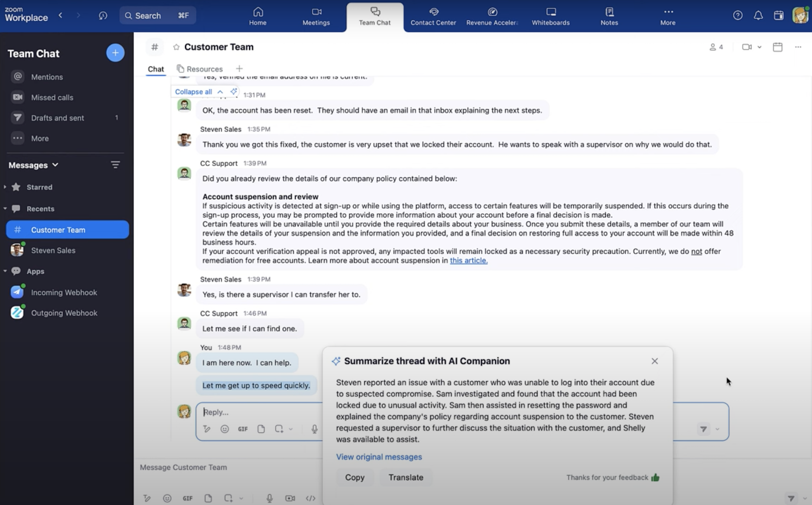The height and width of the screenshot is (505, 812).
Task: Star the Customer Team channel
Action: click(176, 47)
